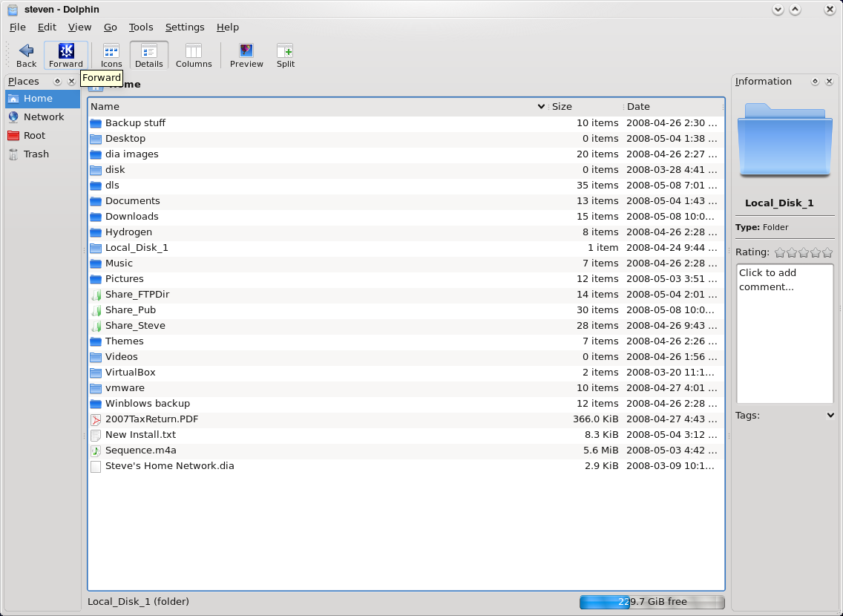Open the Settings menu
Screen dimensions: 843x616
click(x=185, y=27)
